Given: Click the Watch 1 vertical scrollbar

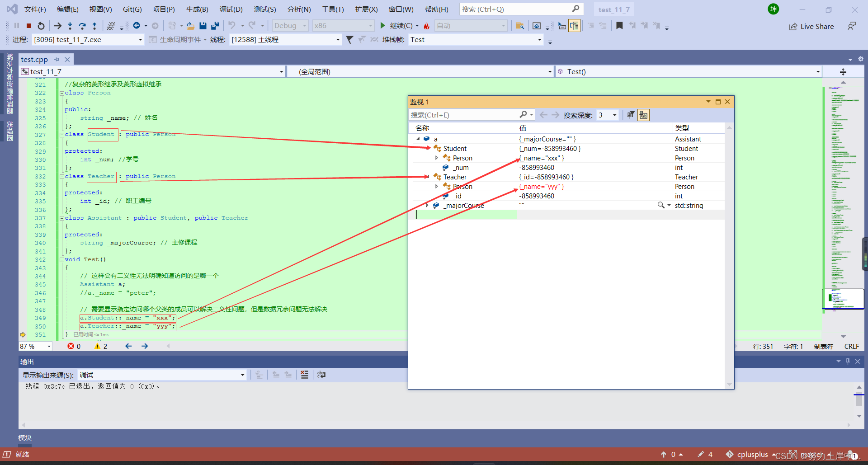Looking at the screenshot, I should click(x=729, y=256).
